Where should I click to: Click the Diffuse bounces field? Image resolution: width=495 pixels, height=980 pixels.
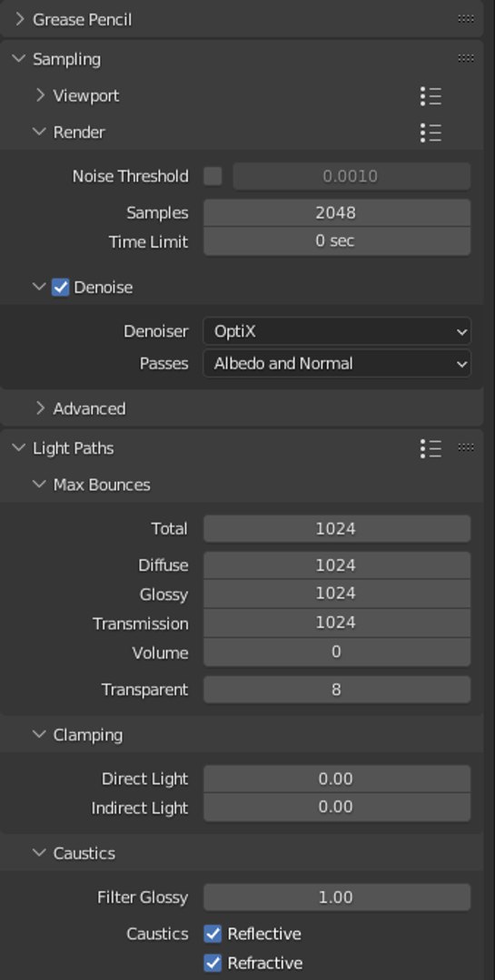click(x=337, y=565)
